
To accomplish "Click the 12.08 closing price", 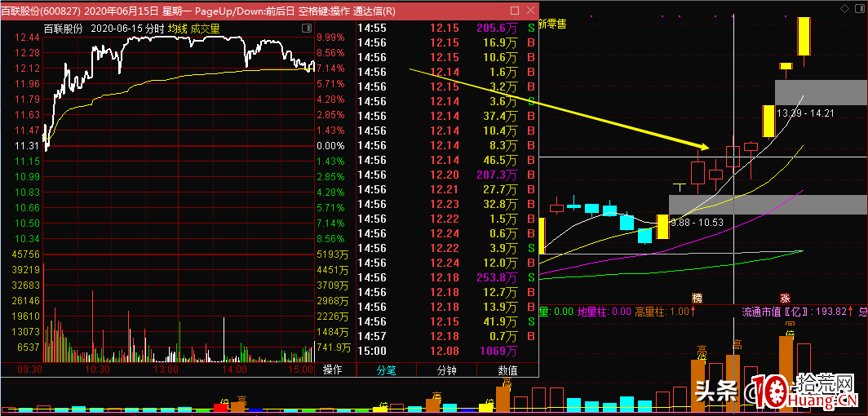I will pos(445,351).
